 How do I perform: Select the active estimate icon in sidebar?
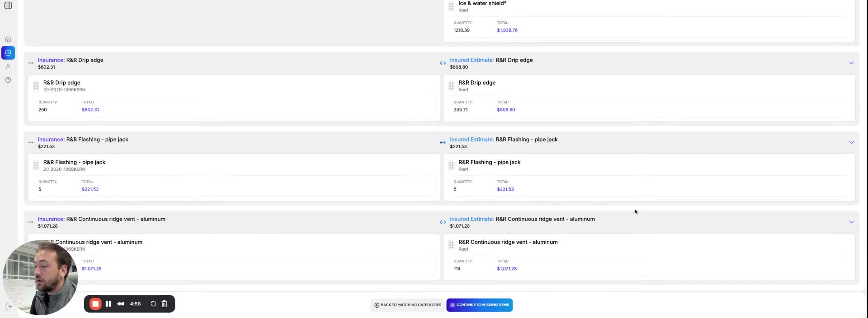(x=8, y=53)
